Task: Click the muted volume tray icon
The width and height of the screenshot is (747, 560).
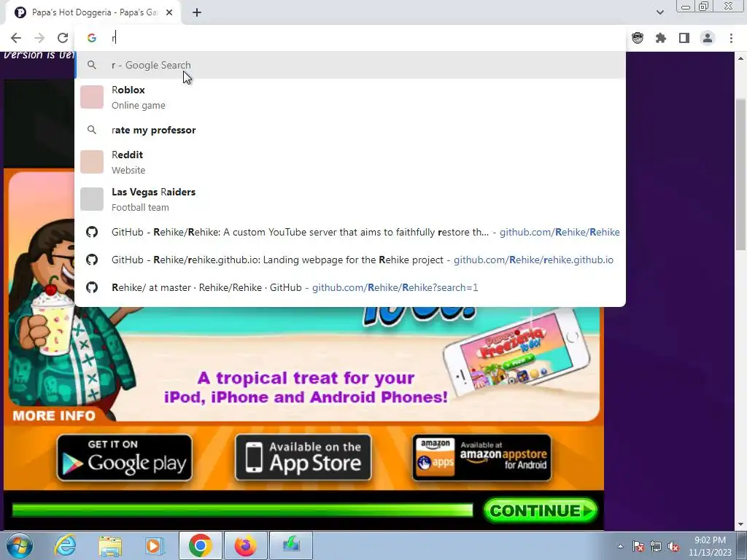Action: (673, 546)
